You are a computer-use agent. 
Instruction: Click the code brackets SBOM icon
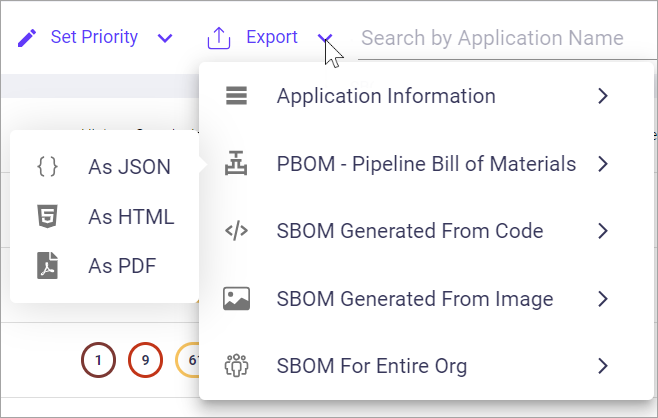click(236, 232)
